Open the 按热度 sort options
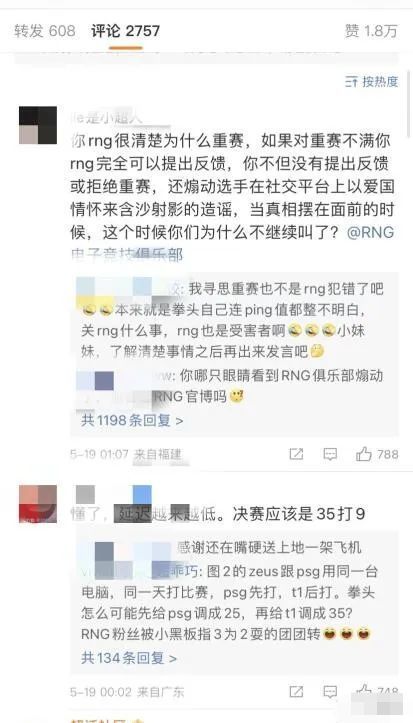This screenshot has height=723, width=413. (372, 82)
